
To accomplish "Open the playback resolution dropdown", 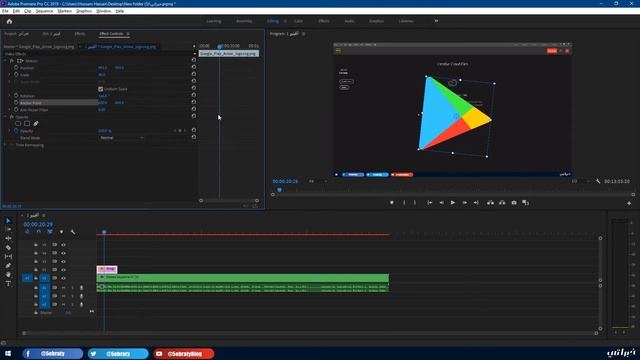I will point(580,181).
